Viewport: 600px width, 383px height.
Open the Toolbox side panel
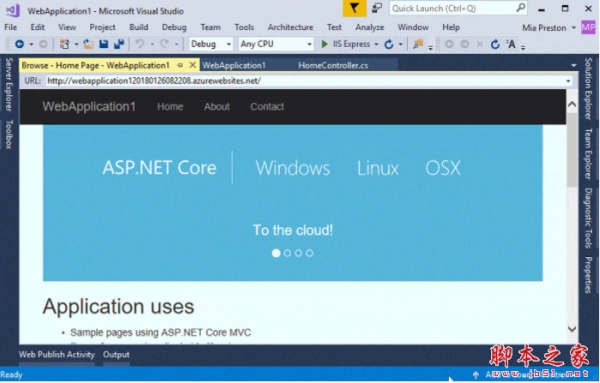[9, 134]
